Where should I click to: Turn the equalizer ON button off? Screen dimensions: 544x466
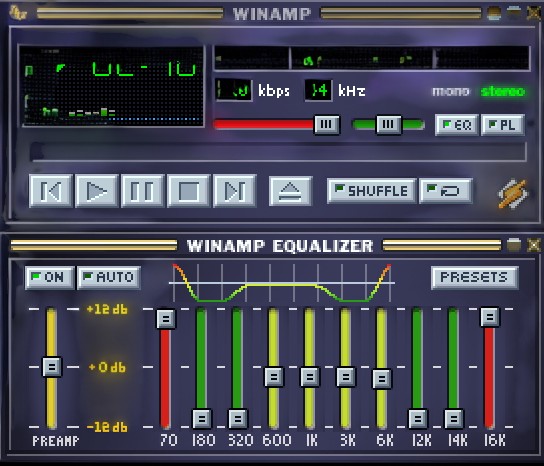click(x=50, y=278)
